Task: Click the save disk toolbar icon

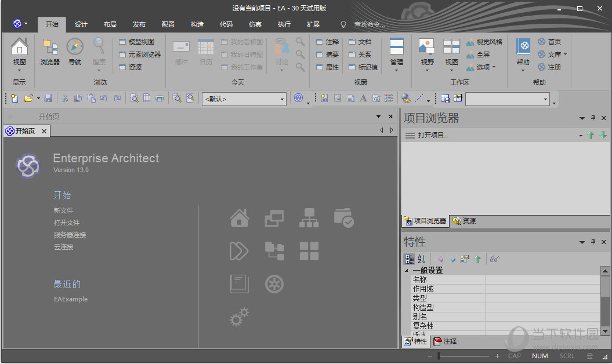Action: [48, 99]
